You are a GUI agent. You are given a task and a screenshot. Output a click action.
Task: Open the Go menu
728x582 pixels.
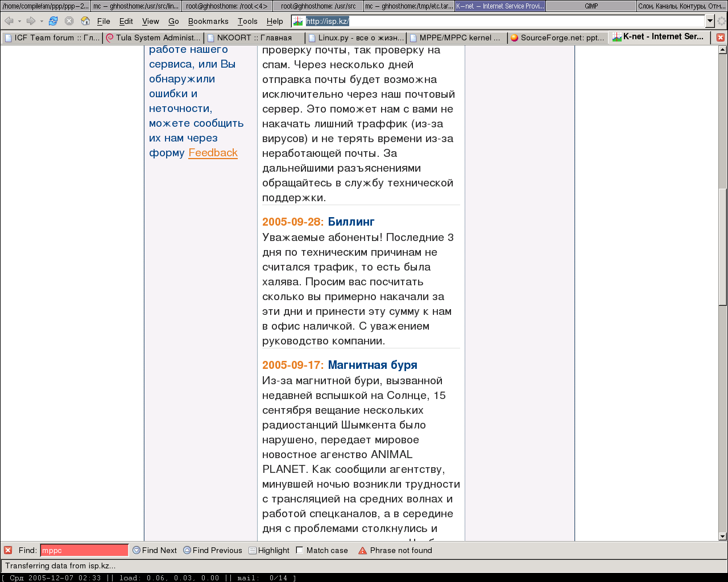click(173, 21)
